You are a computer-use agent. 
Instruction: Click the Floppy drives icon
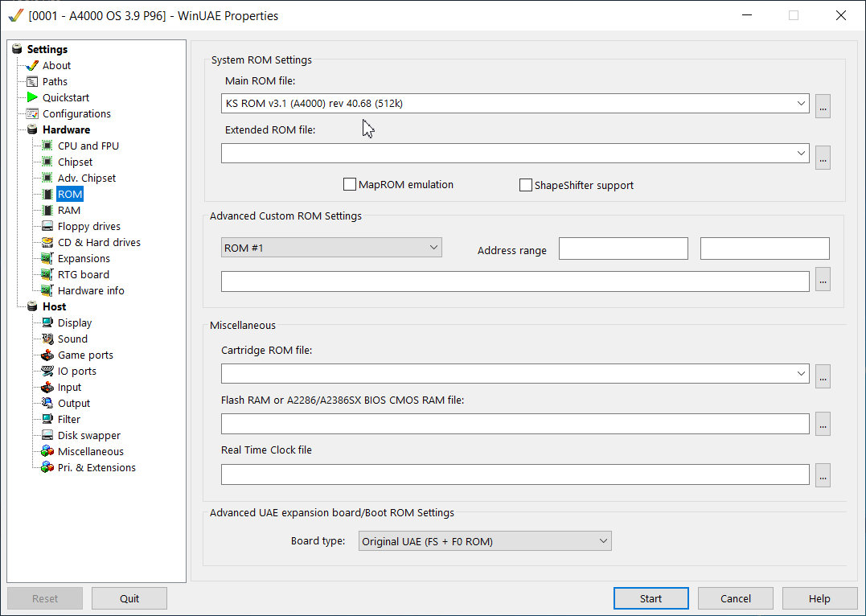[x=47, y=226]
